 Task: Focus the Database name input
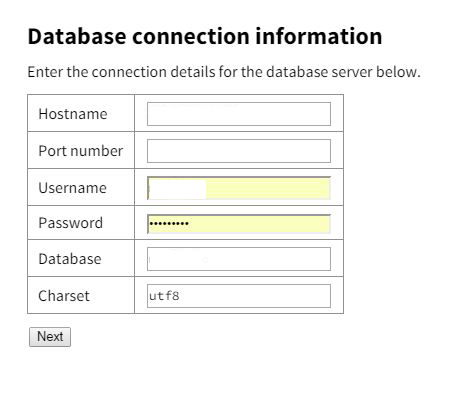pos(239,259)
